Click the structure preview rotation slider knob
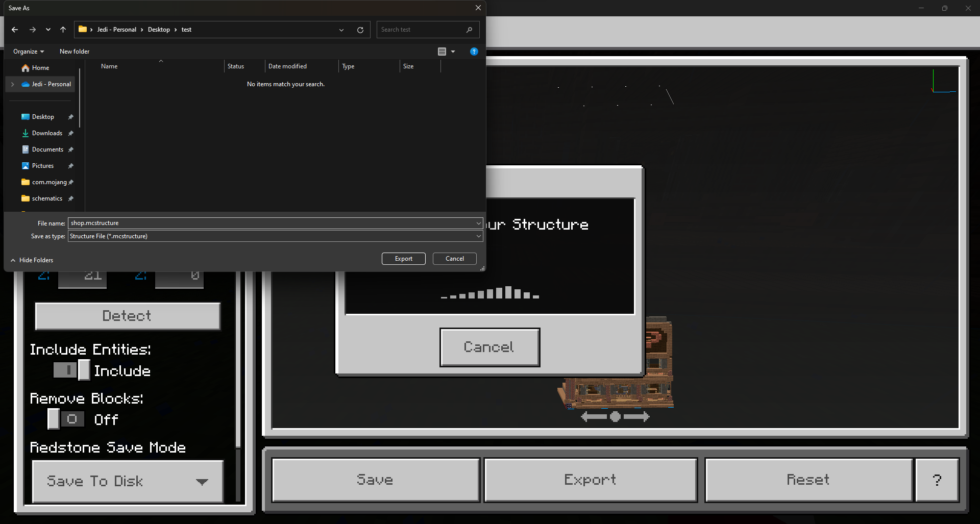The width and height of the screenshot is (980, 524). coord(616,417)
